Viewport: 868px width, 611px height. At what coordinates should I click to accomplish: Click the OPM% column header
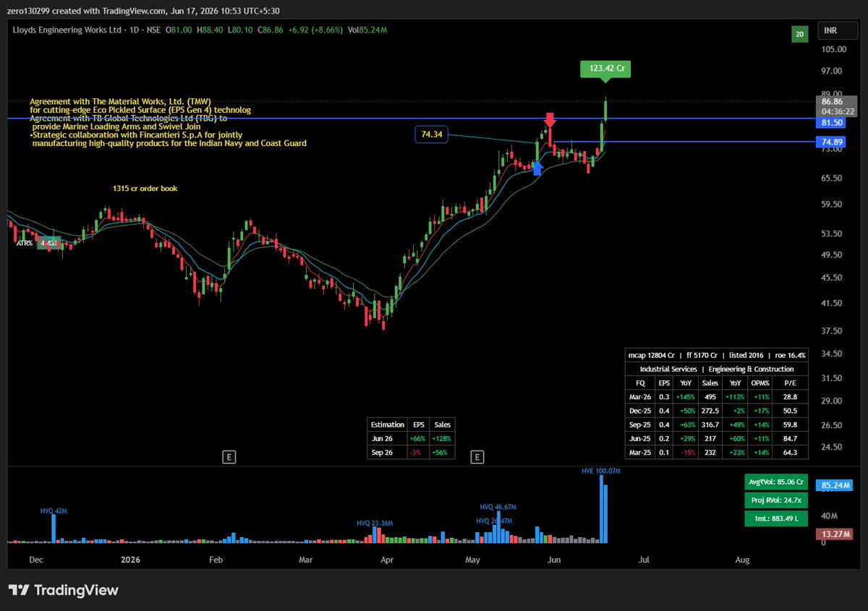(759, 383)
